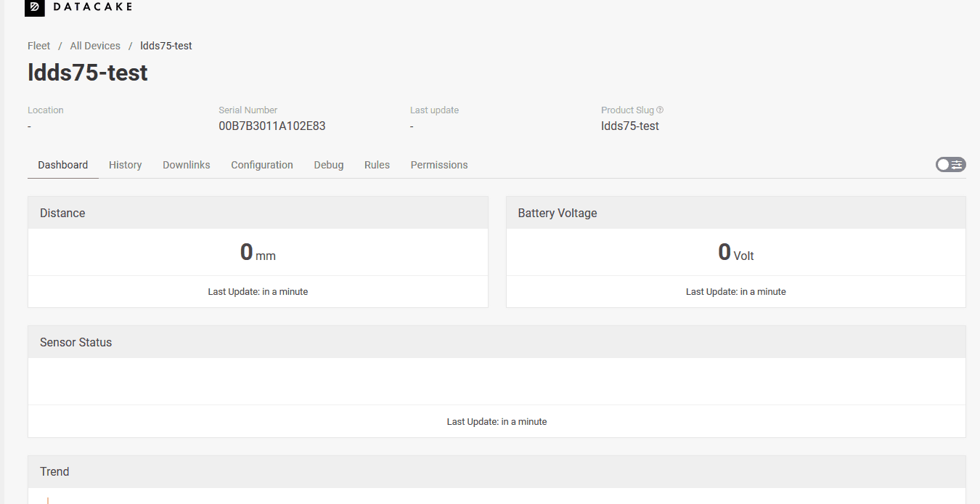Click the Location label
The image size is (980, 504).
click(46, 110)
